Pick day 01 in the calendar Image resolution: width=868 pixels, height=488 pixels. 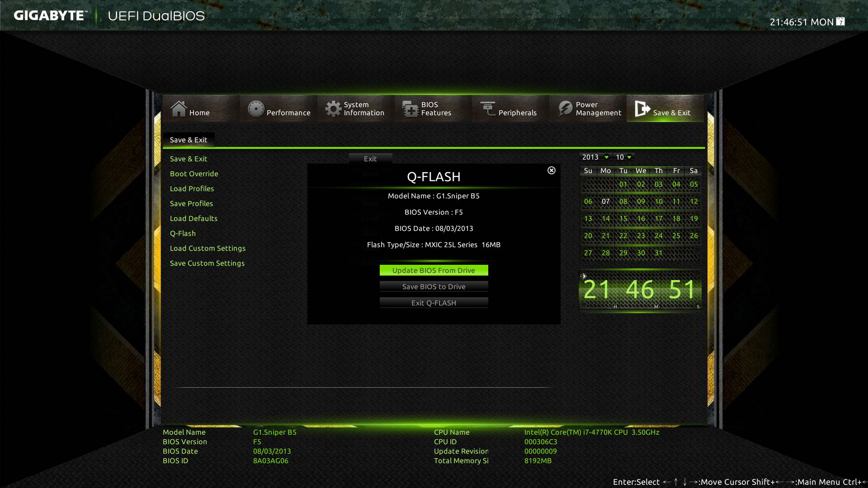tap(623, 184)
